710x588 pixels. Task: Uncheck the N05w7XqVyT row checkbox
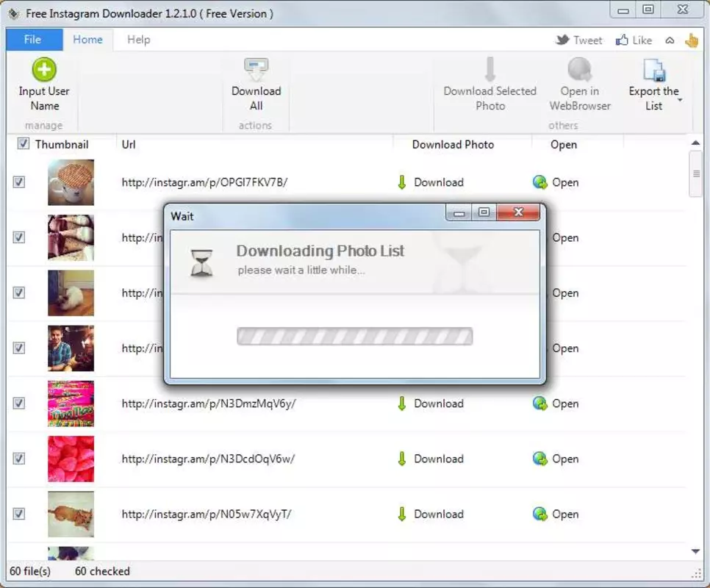(18, 514)
